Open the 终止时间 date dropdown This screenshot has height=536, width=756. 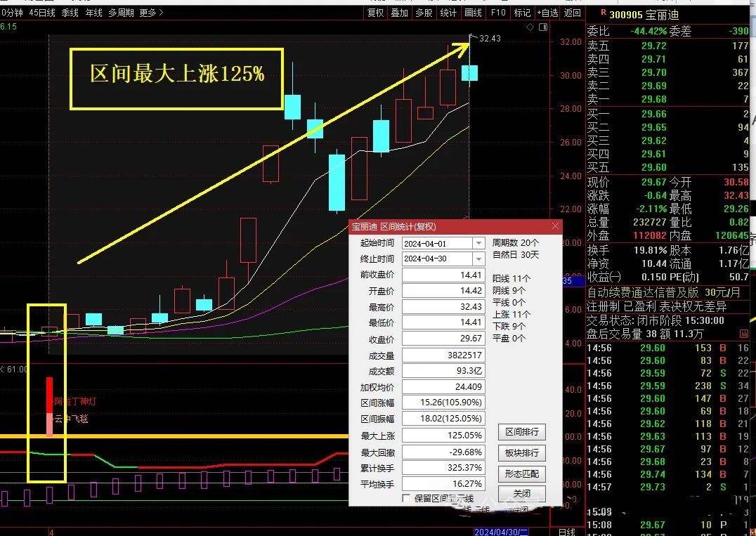pos(479,259)
